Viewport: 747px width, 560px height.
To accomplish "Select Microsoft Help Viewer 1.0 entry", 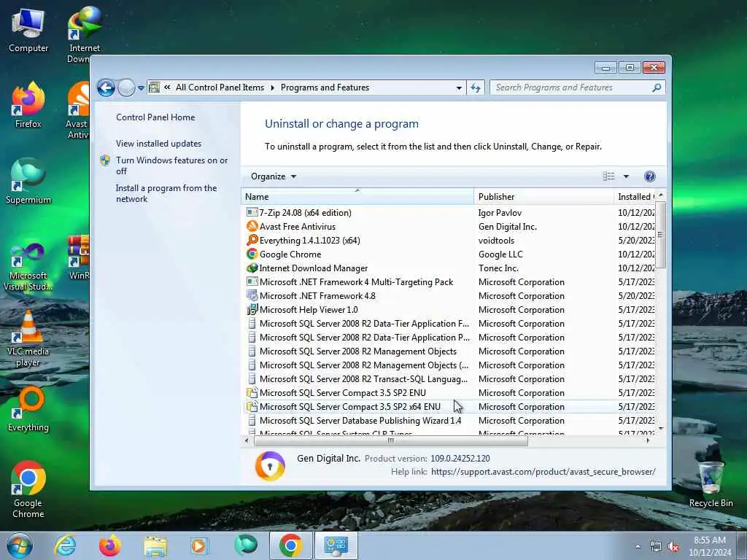I will tap(309, 309).
